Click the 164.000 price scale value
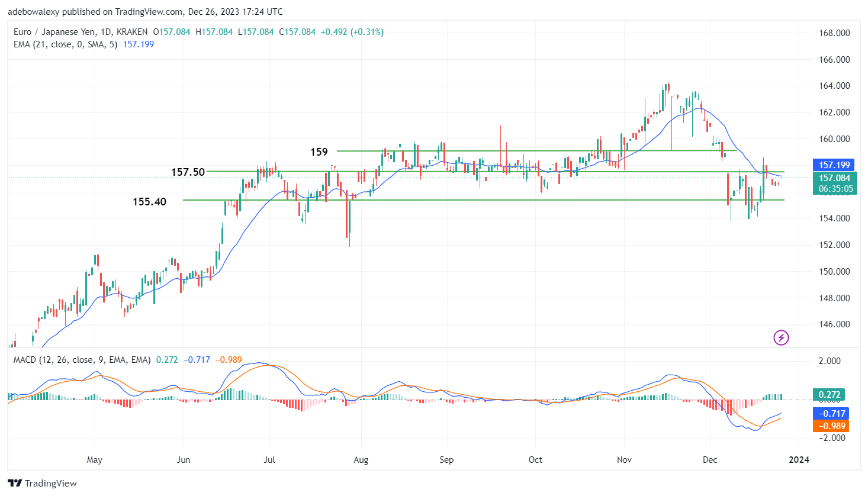The image size is (868, 496). [x=834, y=86]
